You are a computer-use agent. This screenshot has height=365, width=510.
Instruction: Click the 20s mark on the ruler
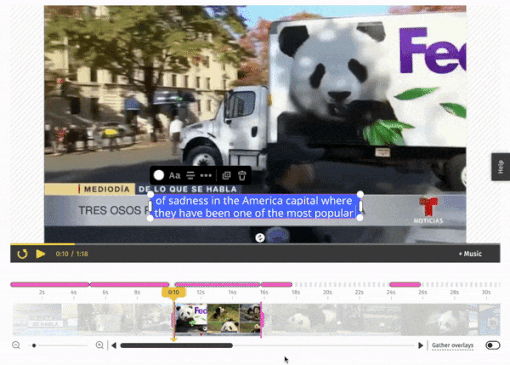click(327, 292)
